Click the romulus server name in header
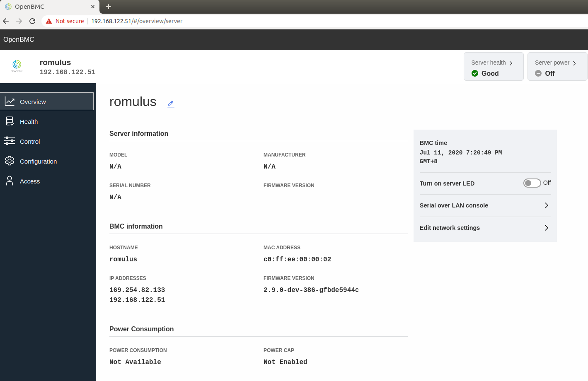This screenshot has width=588, height=381. [x=55, y=63]
